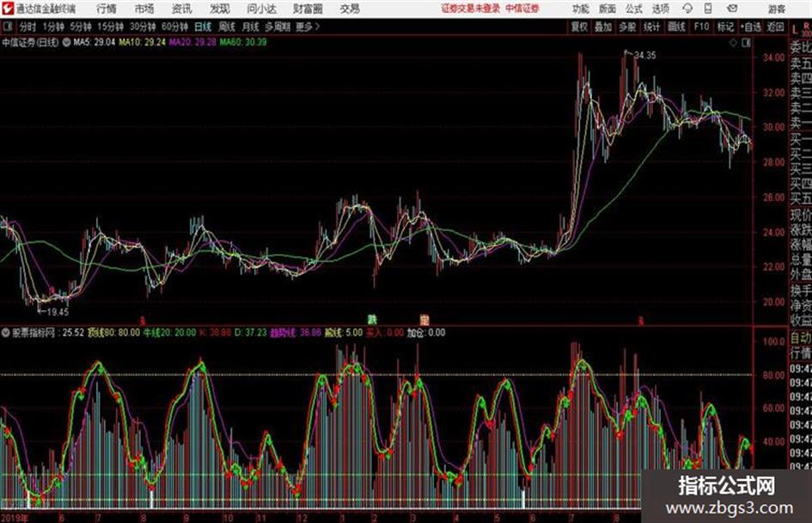Click the 自动 label in right panel
Image resolution: width=812 pixels, height=523 pixels.
point(801,338)
